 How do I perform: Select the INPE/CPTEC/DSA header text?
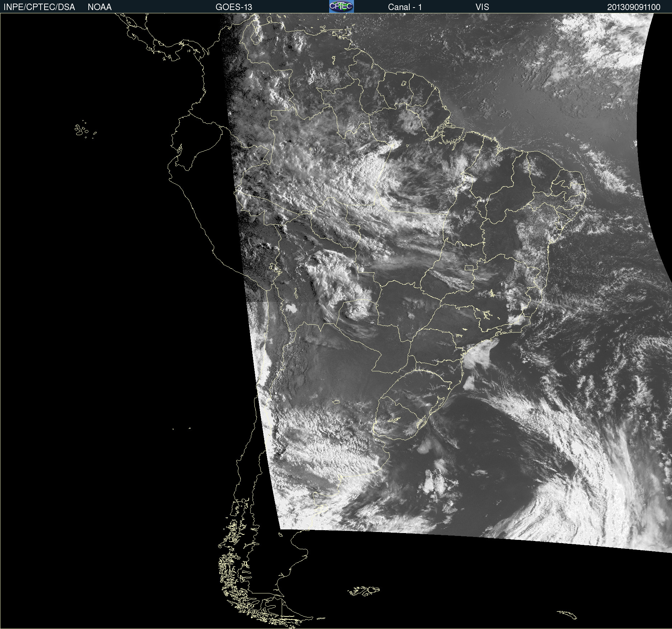point(39,7)
